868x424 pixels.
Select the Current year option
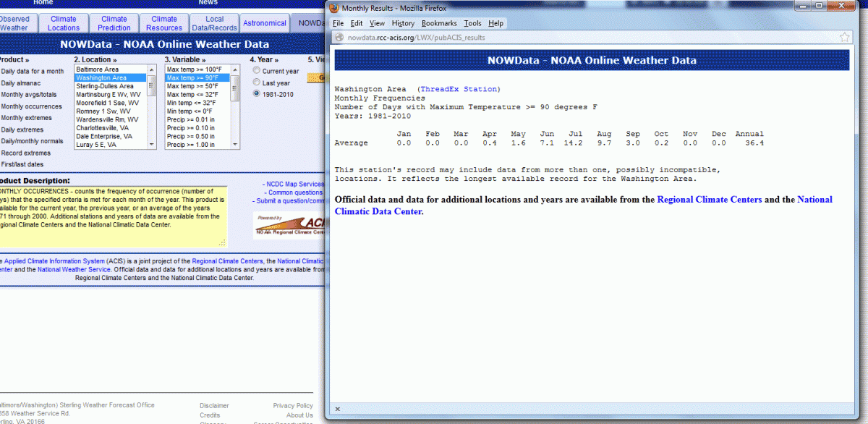[256, 71]
